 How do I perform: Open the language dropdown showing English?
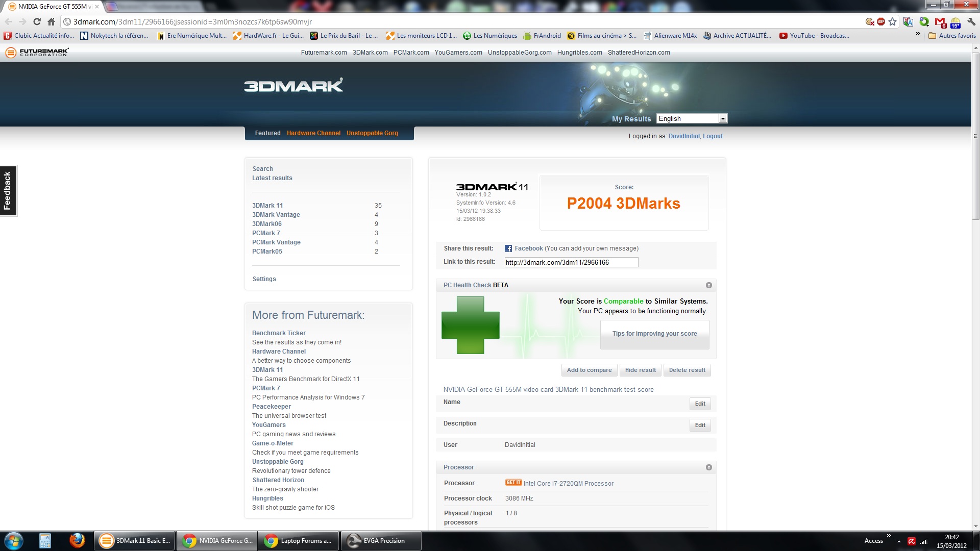pos(692,118)
